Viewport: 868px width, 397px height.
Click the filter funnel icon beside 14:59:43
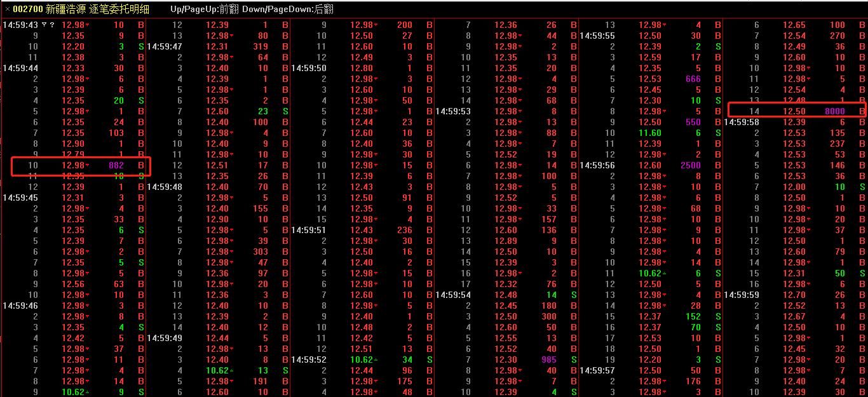point(44,25)
